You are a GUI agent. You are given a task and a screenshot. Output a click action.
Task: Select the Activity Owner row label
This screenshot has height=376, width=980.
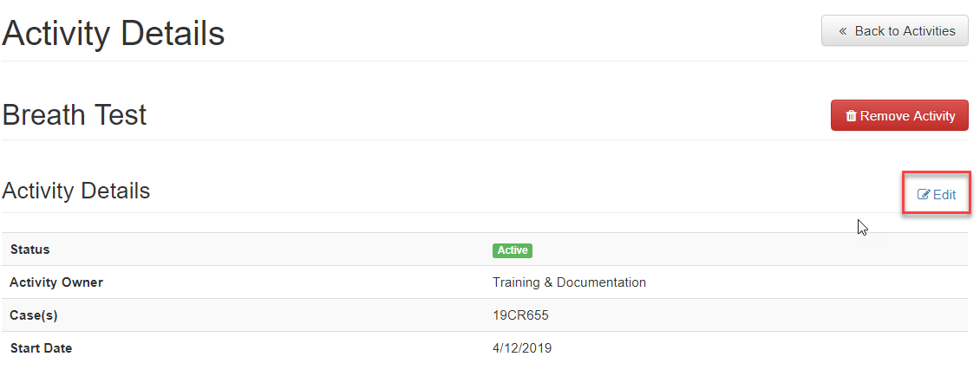(x=56, y=282)
